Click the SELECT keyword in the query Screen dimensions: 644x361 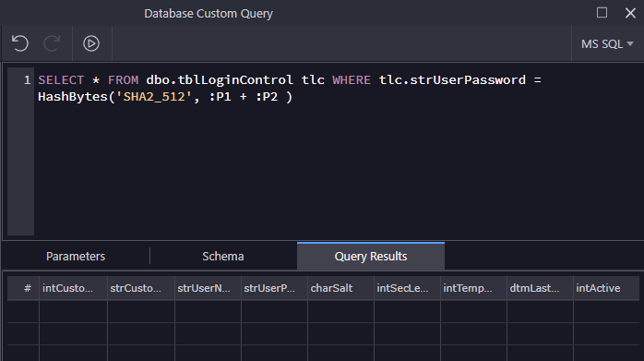61,79
